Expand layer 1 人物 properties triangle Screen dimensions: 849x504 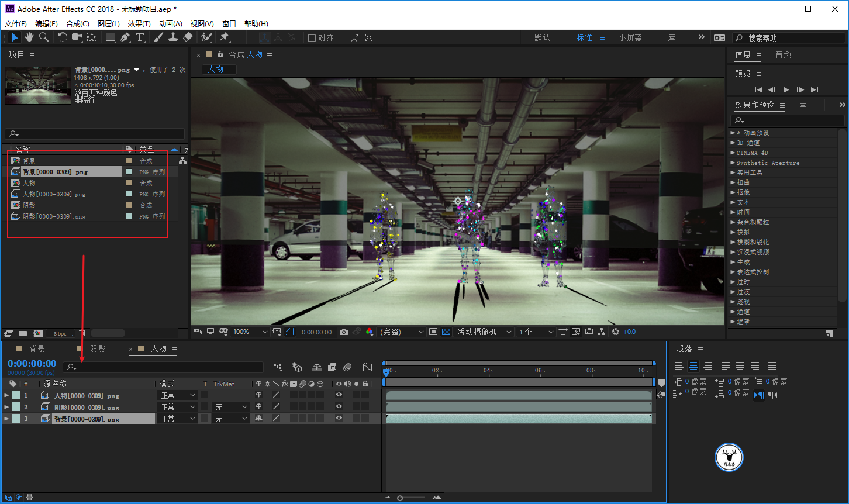(x=6, y=395)
